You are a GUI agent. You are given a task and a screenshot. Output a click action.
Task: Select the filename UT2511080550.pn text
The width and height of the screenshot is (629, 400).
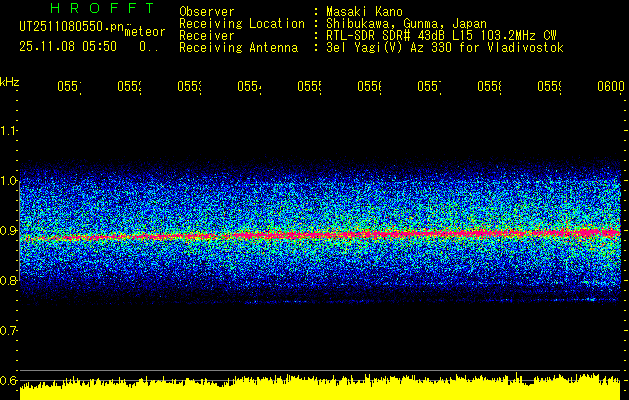[72, 27]
